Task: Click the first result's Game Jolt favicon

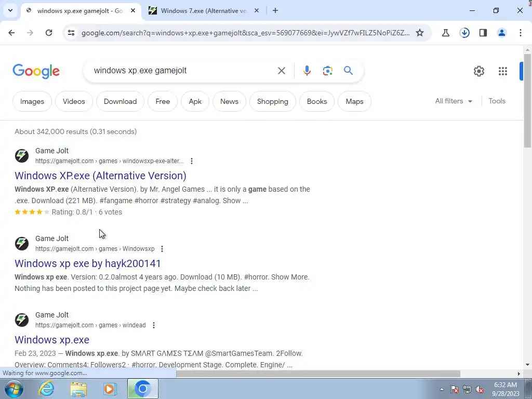Action: click(x=22, y=156)
